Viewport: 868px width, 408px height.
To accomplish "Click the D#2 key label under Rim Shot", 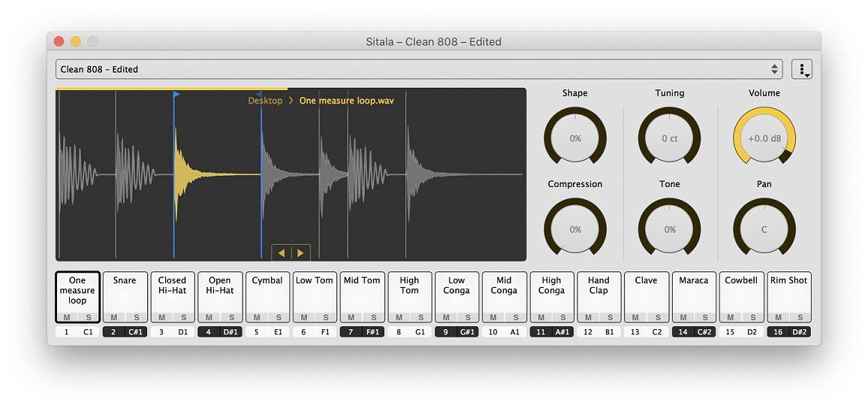I will 800,332.
